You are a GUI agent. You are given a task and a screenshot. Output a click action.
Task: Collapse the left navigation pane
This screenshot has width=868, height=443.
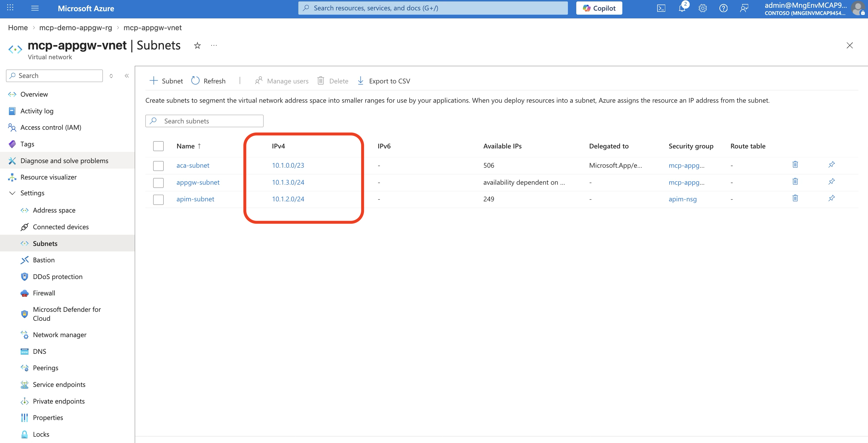127,75
